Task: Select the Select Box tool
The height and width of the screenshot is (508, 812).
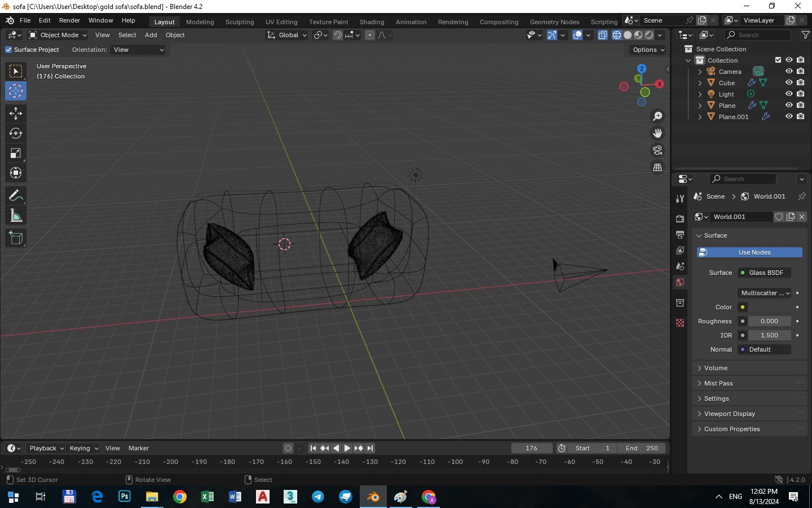Action: 16,71
